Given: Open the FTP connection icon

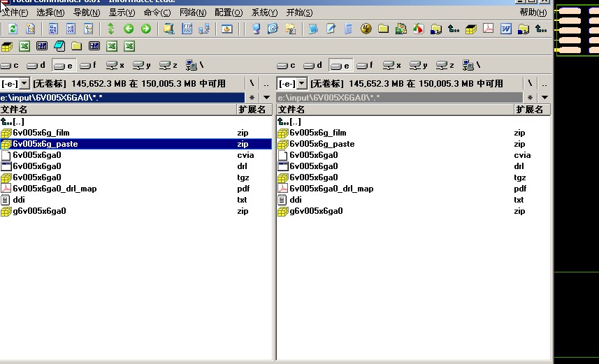Looking at the screenshot, I should (187, 29).
